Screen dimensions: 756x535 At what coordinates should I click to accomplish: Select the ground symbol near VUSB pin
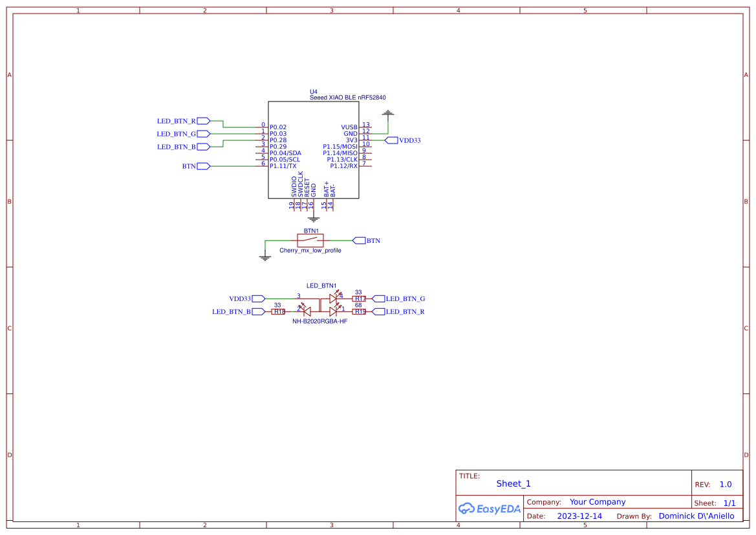click(x=387, y=114)
